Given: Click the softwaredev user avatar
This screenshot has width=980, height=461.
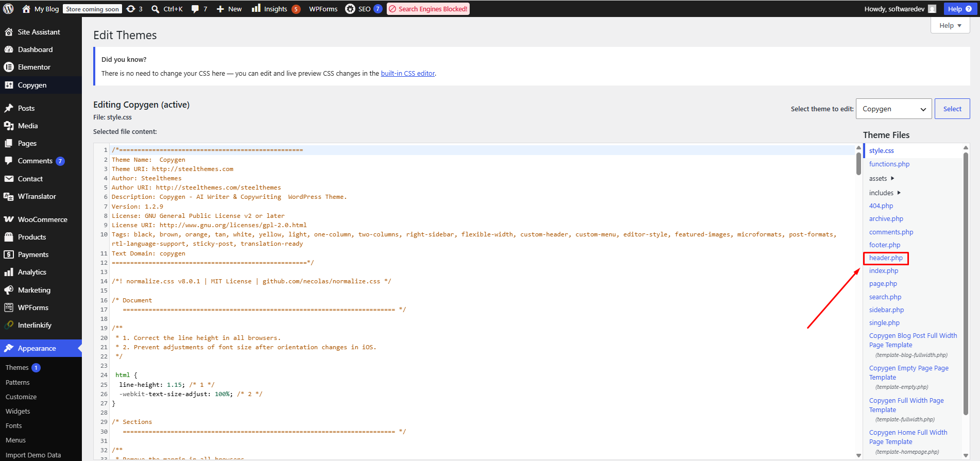Looking at the screenshot, I should (x=932, y=9).
